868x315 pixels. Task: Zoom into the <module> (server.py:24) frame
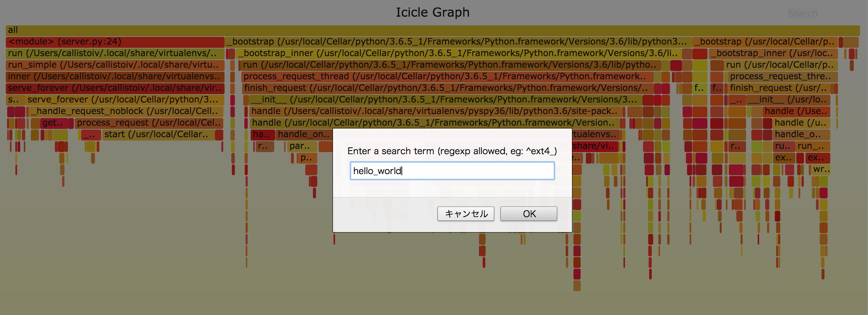(x=115, y=42)
